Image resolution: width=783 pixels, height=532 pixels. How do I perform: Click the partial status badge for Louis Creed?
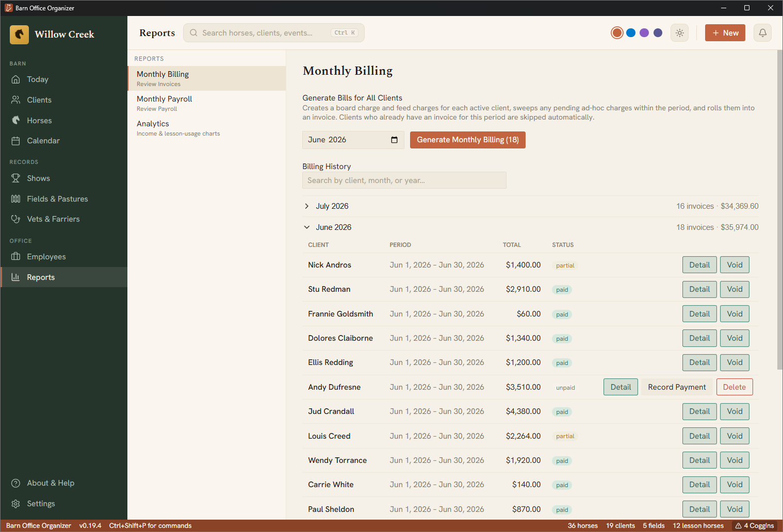tap(565, 436)
